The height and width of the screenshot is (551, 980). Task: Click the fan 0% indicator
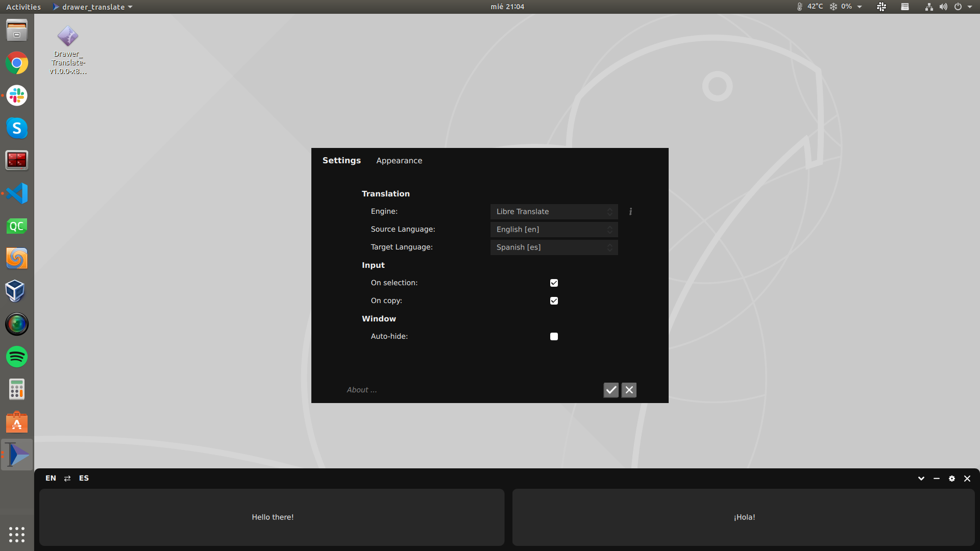841,7
